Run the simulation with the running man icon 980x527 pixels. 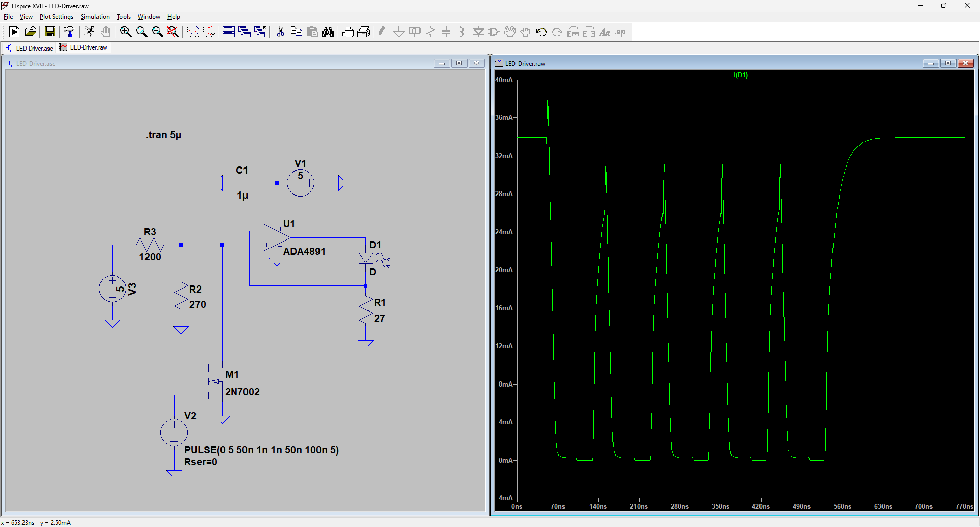[x=89, y=32]
